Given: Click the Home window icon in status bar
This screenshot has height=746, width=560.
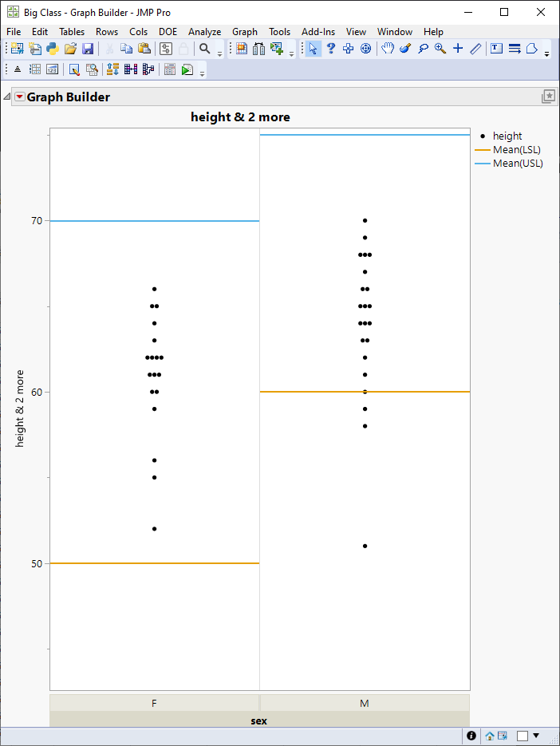Looking at the screenshot, I should pos(490,736).
